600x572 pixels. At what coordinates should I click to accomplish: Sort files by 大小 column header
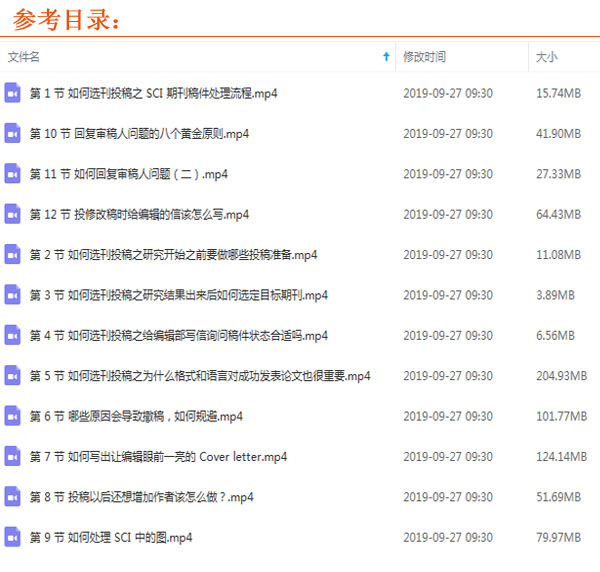[x=546, y=57]
